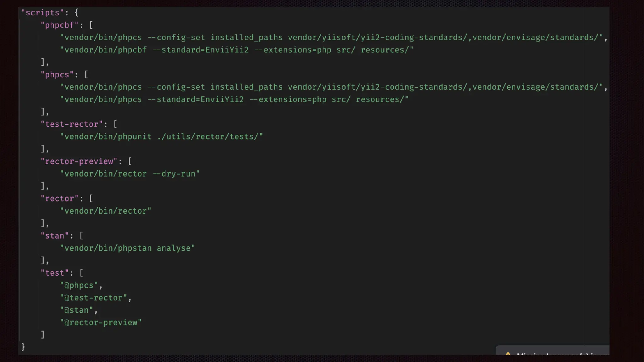The width and height of the screenshot is (644, 362).
Task: Click the "vendor/bin/phpstan analyse" command string
Action: coord(127,248)
